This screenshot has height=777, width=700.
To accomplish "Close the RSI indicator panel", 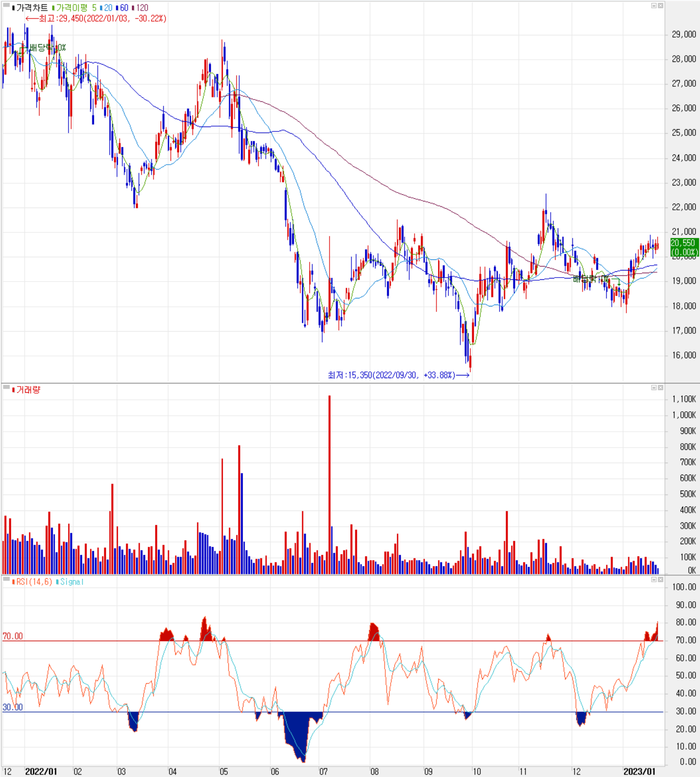I will pos(660,580).
